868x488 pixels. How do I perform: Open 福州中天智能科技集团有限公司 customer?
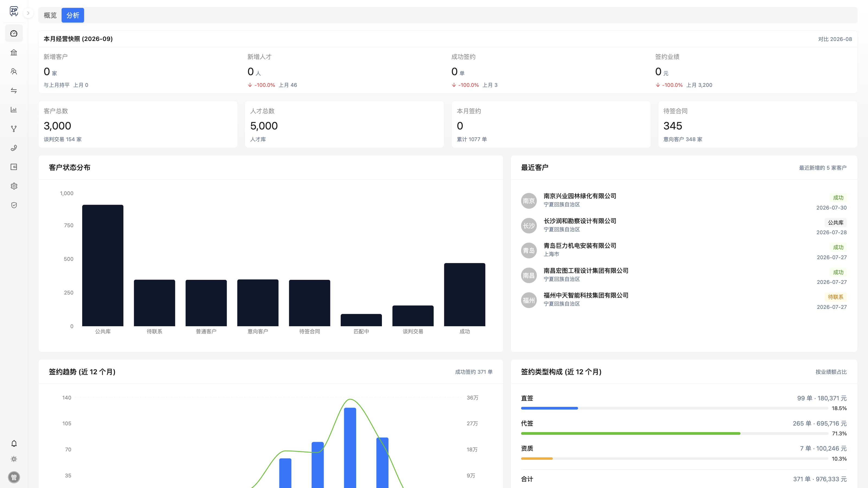pos(586,295)
